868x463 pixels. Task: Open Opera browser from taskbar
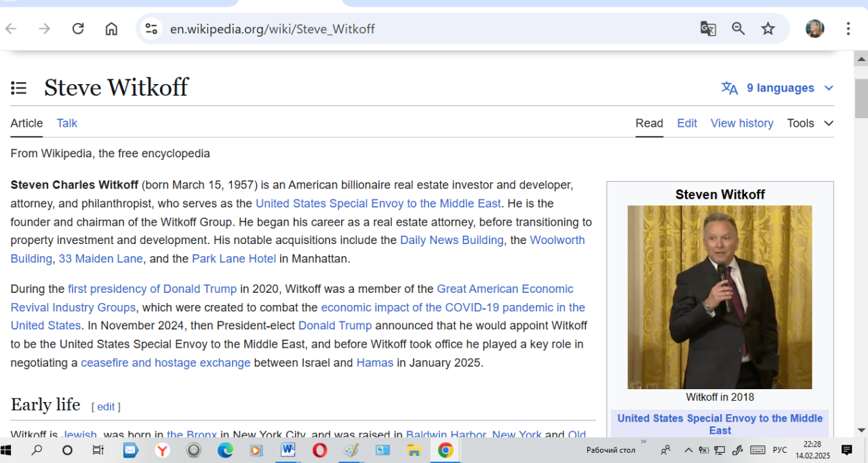point(319,450)
